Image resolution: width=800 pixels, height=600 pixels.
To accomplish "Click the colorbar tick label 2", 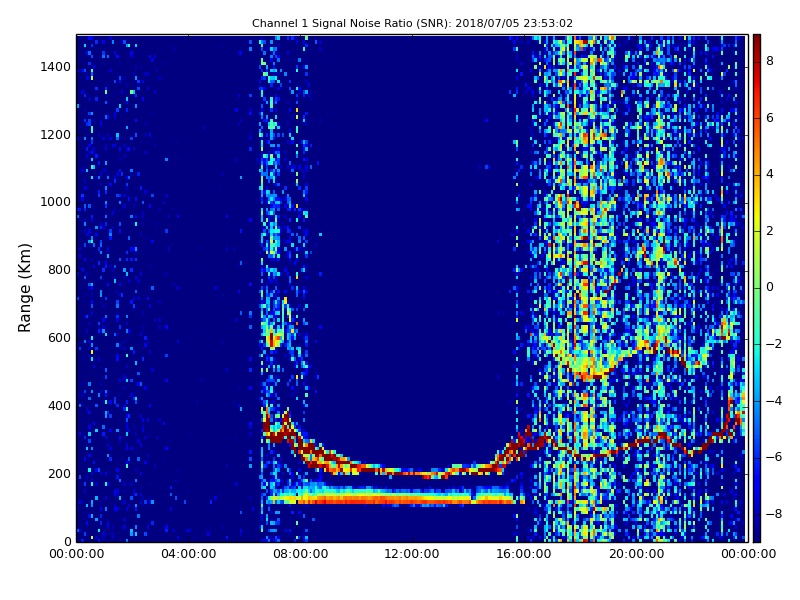I will point(770,231).
